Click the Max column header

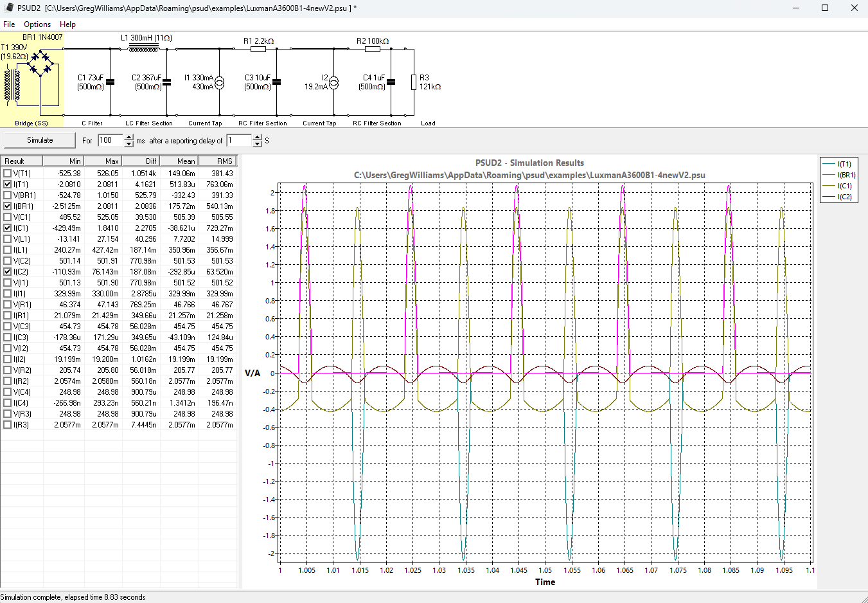click(103, 161)
